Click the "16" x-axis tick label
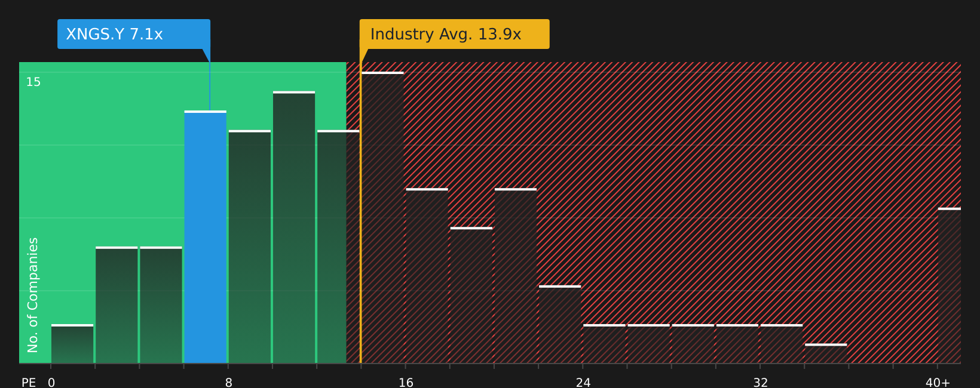Image resolution: width=980 pixels, height=388 pixels. point(406,383)
